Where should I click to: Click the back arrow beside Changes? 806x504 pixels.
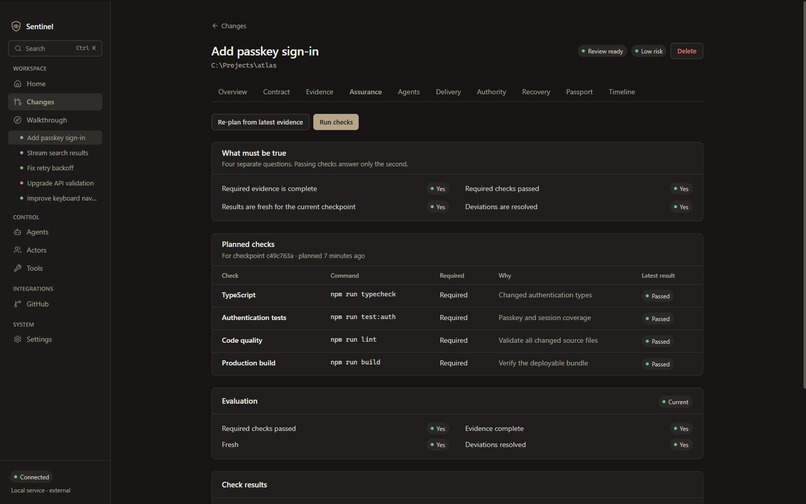pyautogui.click(x=215, y=26)
